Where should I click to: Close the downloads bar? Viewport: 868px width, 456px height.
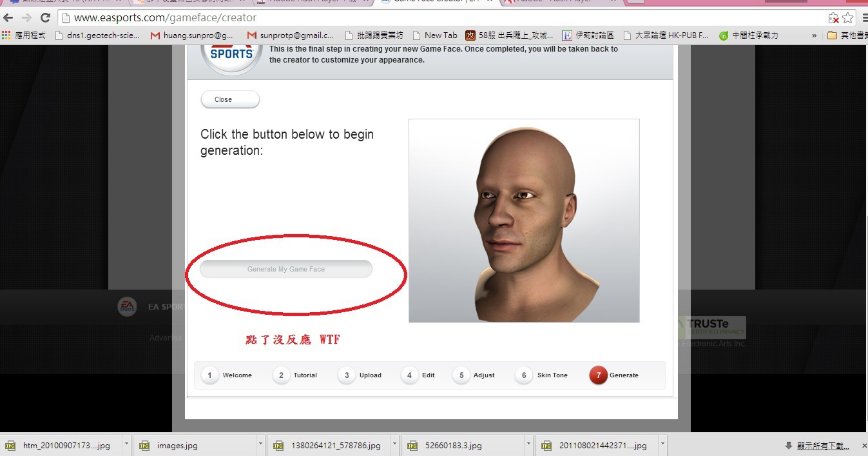[x=864, y=446]
